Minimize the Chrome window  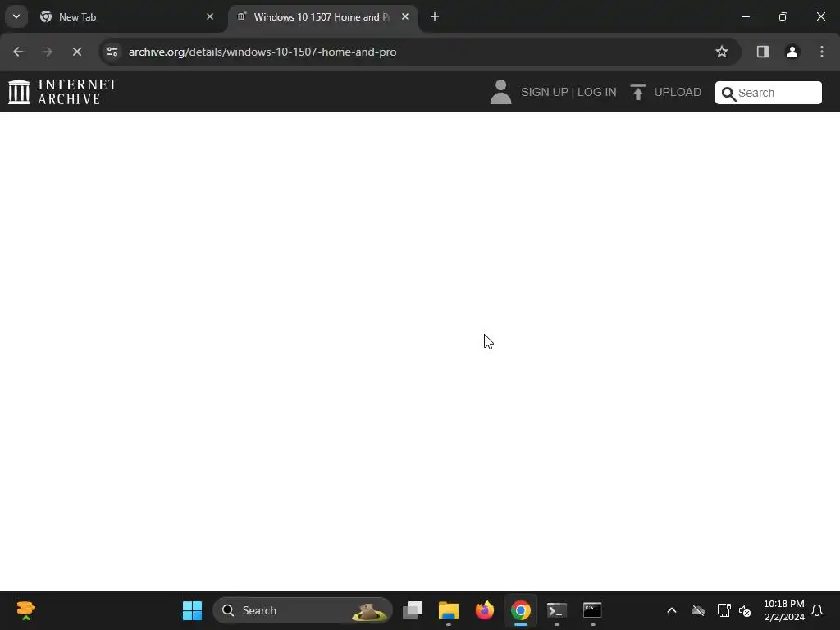(745, 16)
